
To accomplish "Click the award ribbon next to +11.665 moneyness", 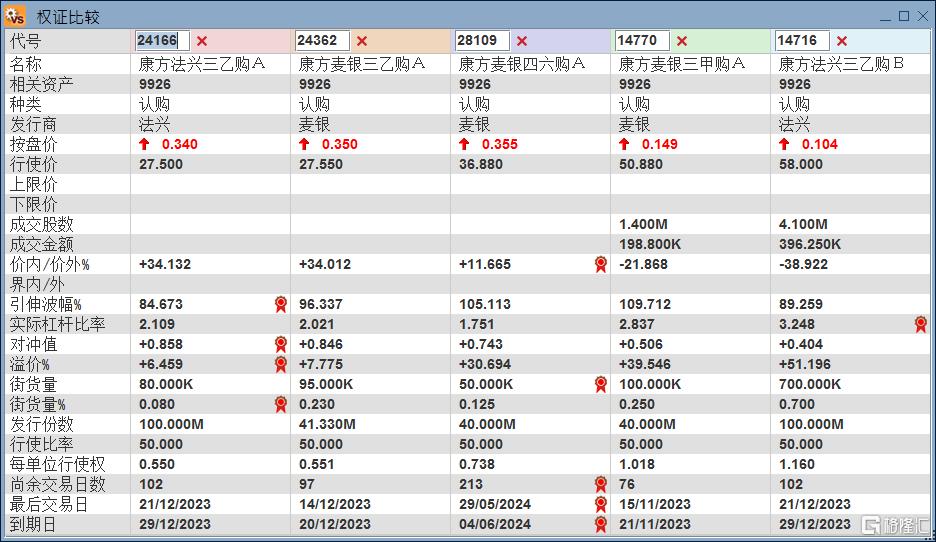I will 601,264.
